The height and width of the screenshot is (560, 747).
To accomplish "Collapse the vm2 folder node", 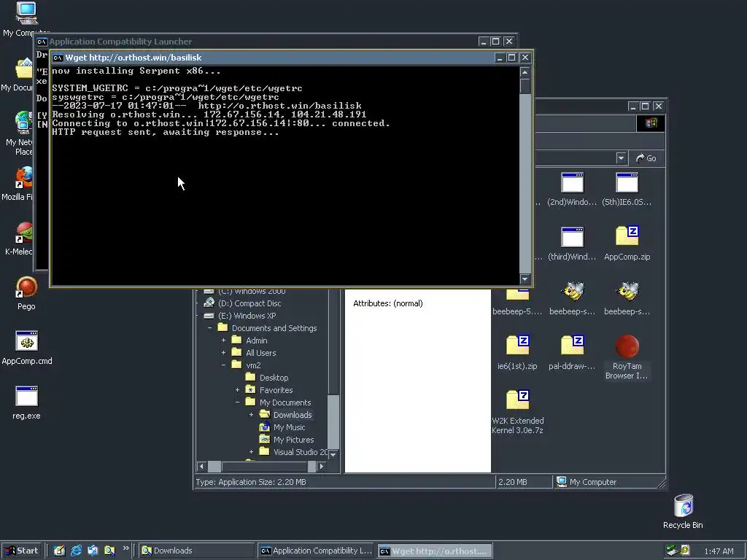I will [223, 365].
